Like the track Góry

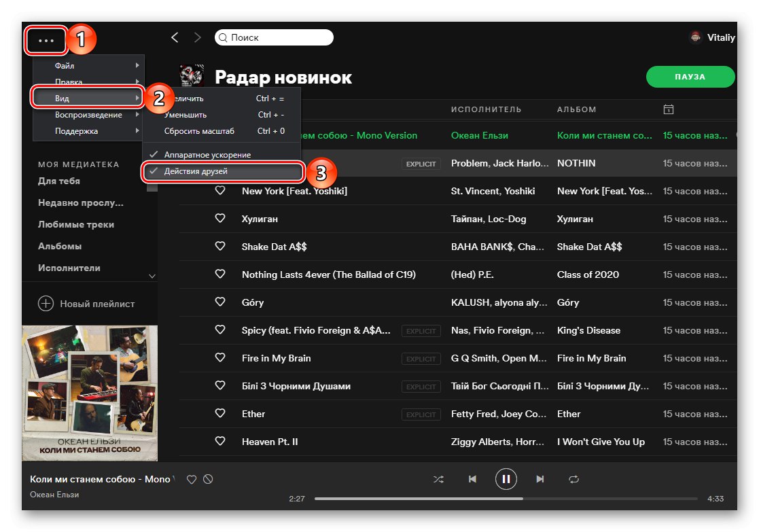click(220, 302)
